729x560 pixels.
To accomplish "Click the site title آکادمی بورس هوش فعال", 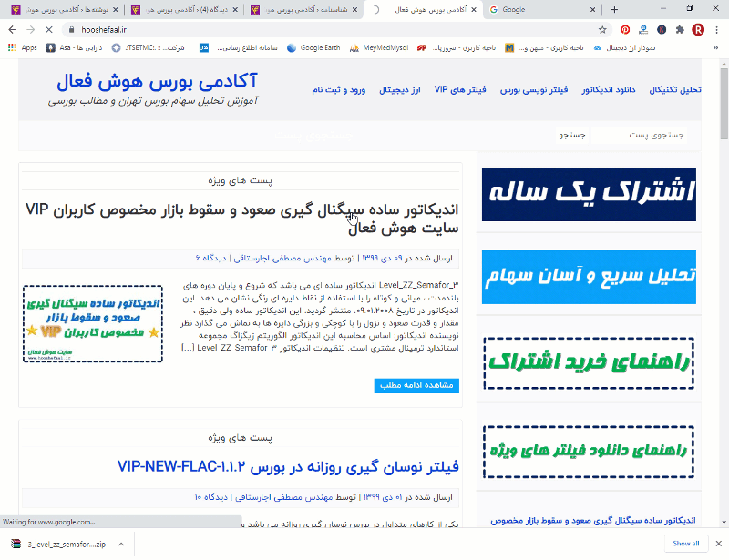I will click(x=157, y=82).
